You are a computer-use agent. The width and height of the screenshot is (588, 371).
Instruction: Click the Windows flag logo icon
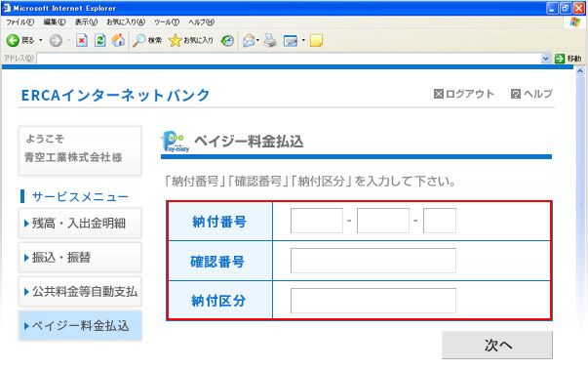click(x=575, y=22)
